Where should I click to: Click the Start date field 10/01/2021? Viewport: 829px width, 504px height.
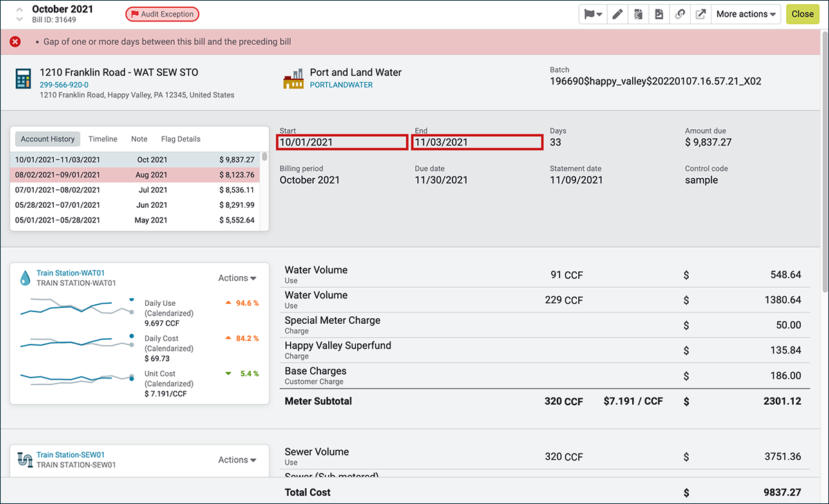343,142
